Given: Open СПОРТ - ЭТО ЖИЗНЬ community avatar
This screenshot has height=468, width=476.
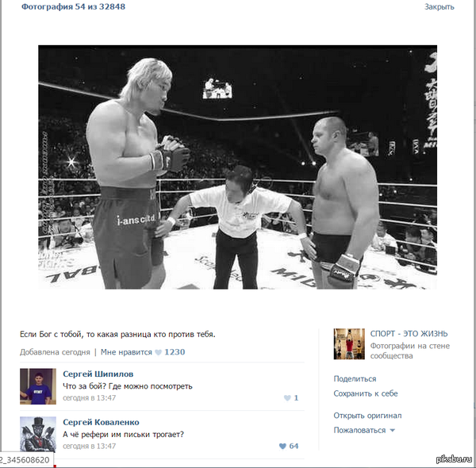Looking at the screenshot, I should pyautogui.click(x=349, y=344).
